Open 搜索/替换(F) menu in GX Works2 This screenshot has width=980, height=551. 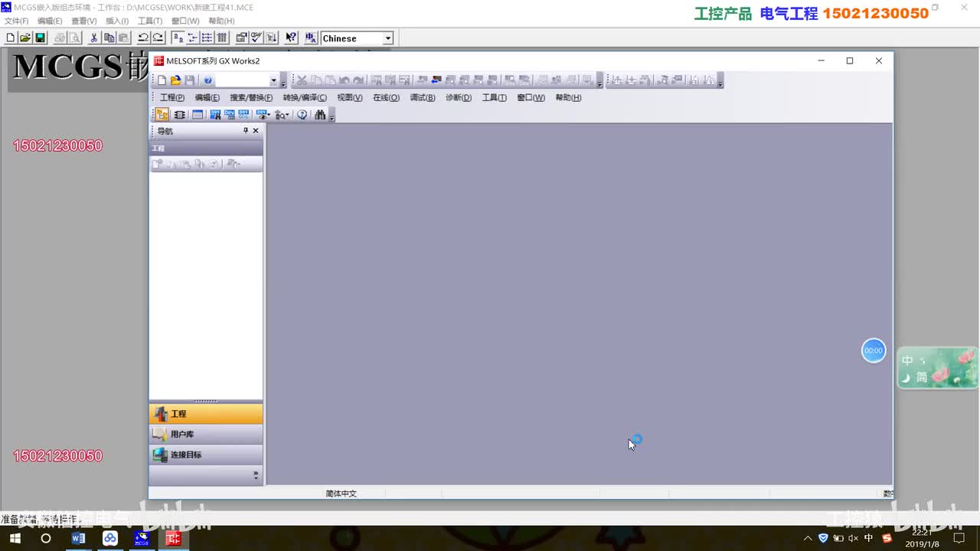pos(251,98)
